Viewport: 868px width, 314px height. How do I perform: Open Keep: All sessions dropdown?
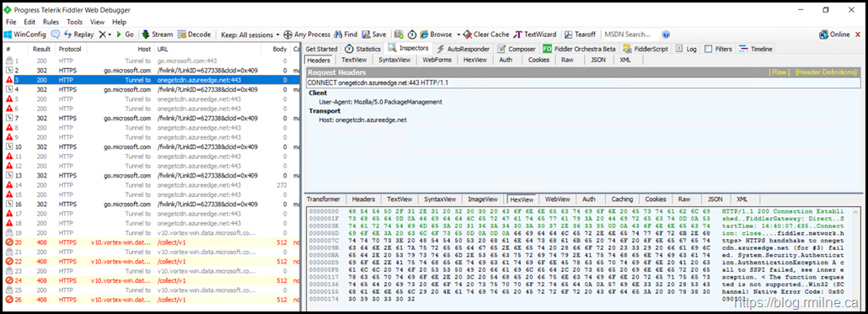pyautogui.click(x=250, y=35)
